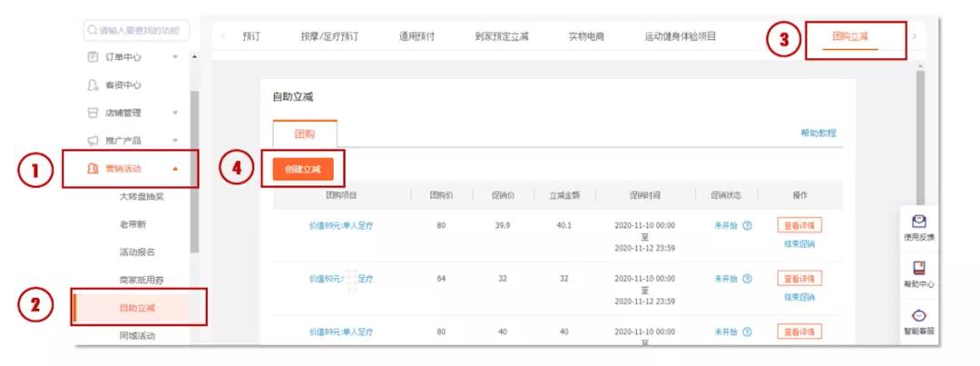Image resolution: width=980 pixels, height=366 pixels.
Task: Switch to the 预订 tab
Action: coord(251,36)
